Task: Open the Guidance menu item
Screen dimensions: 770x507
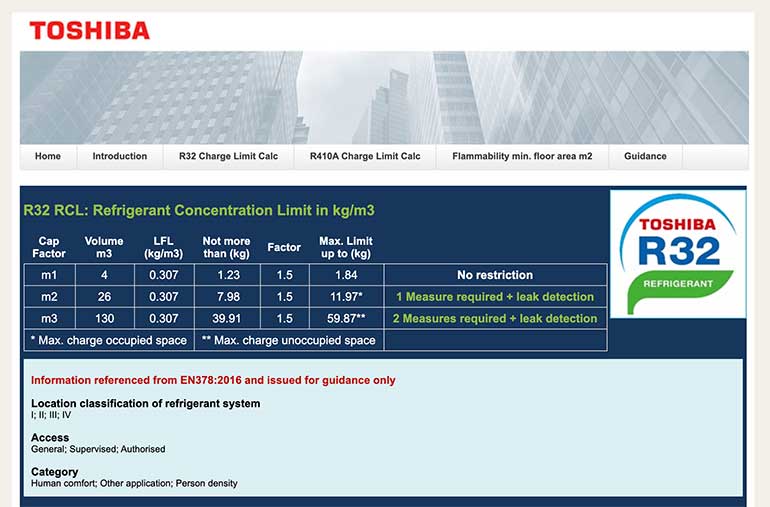Action: click(645, 156)
